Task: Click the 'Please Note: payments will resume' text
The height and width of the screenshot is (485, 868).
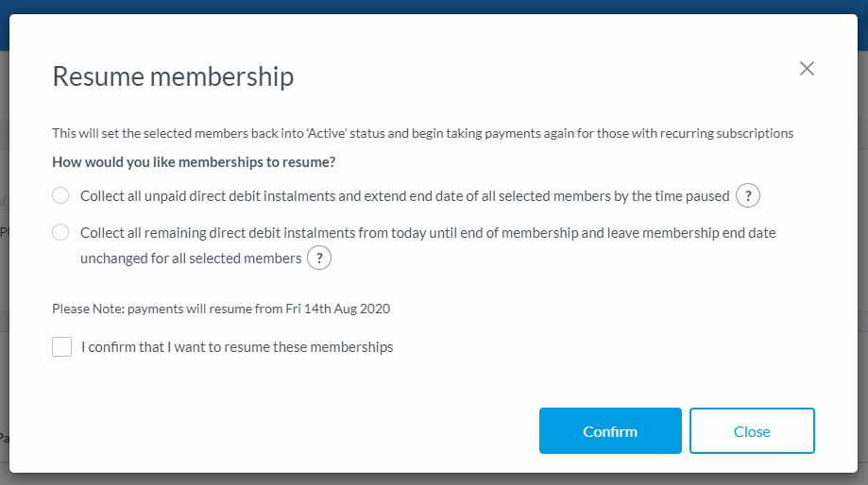Action: pyautogui.click(x=221, y=309)
